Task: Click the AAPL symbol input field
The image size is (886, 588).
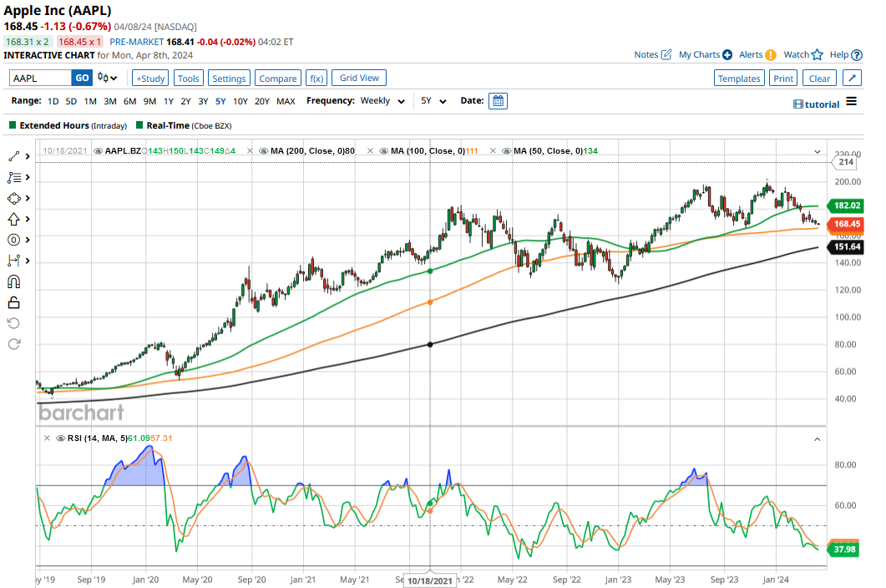Action: click(x=40, y=78)
